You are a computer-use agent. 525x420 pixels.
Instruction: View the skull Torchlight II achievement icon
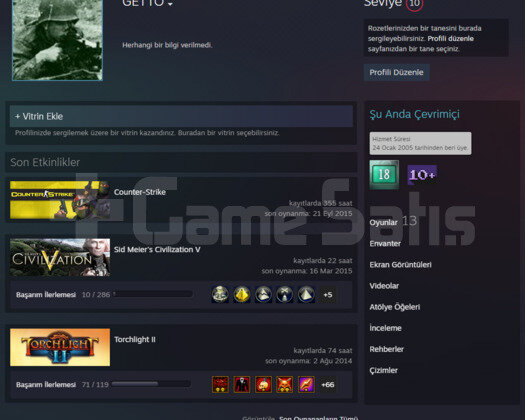[264, 384]
